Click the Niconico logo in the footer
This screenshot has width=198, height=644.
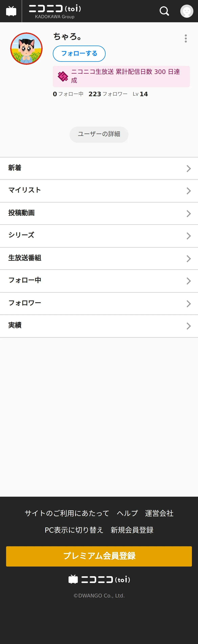pos(99,580)
